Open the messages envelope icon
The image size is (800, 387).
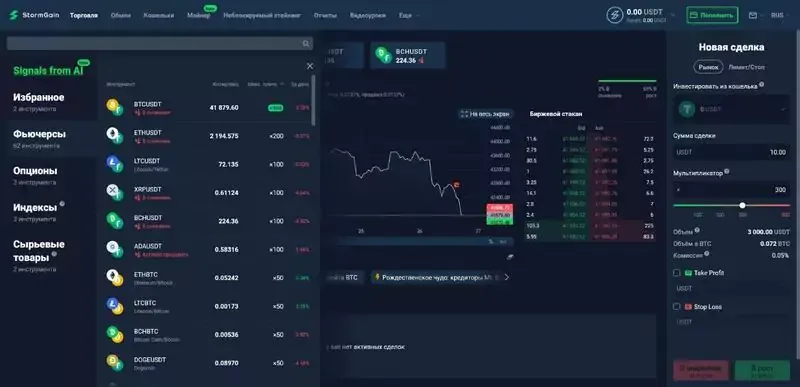click(x=753, y=15)
